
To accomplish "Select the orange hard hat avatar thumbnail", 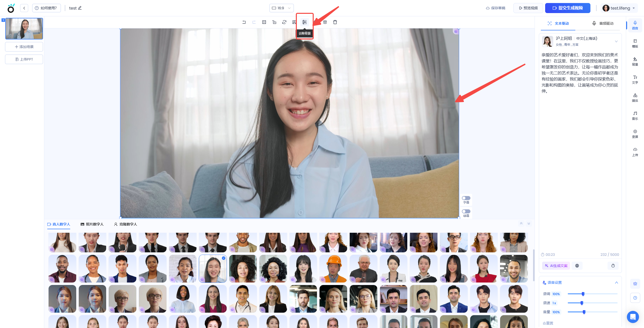I will click(x=333, y=268).
